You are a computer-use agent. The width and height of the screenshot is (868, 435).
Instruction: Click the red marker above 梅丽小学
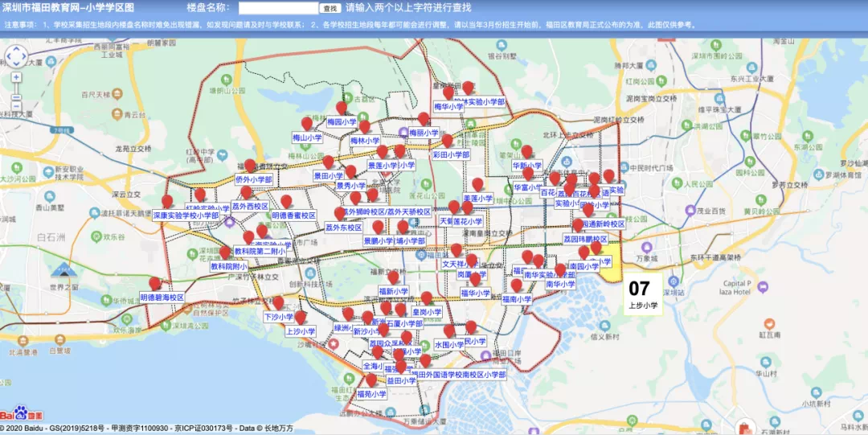coord(424,119)
